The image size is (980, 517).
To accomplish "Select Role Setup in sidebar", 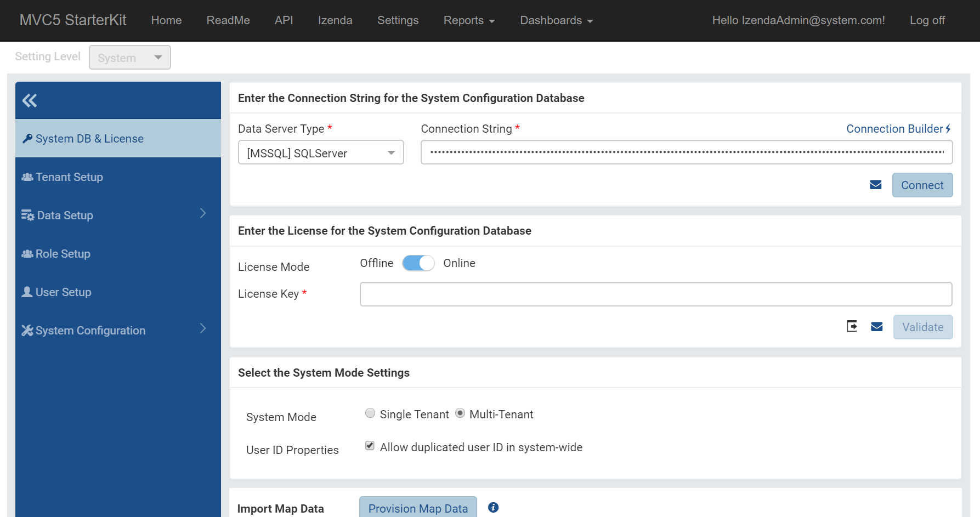I will [118, 253].
